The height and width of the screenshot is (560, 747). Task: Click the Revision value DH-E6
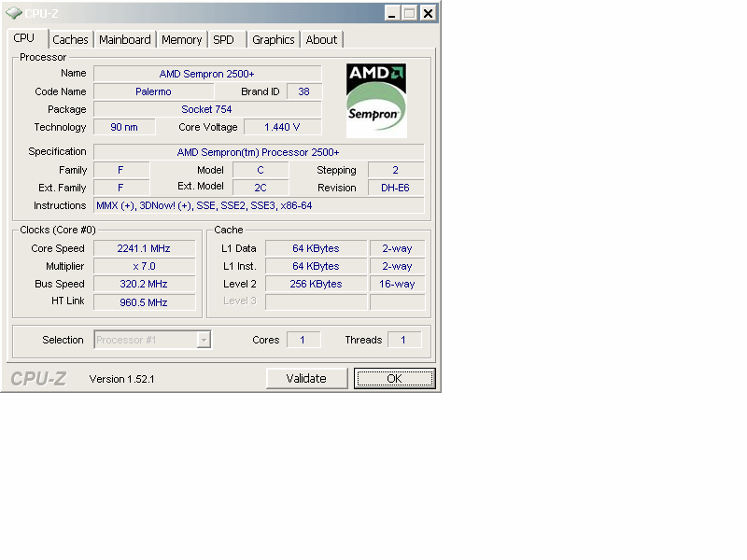click(x=396, y=188)
